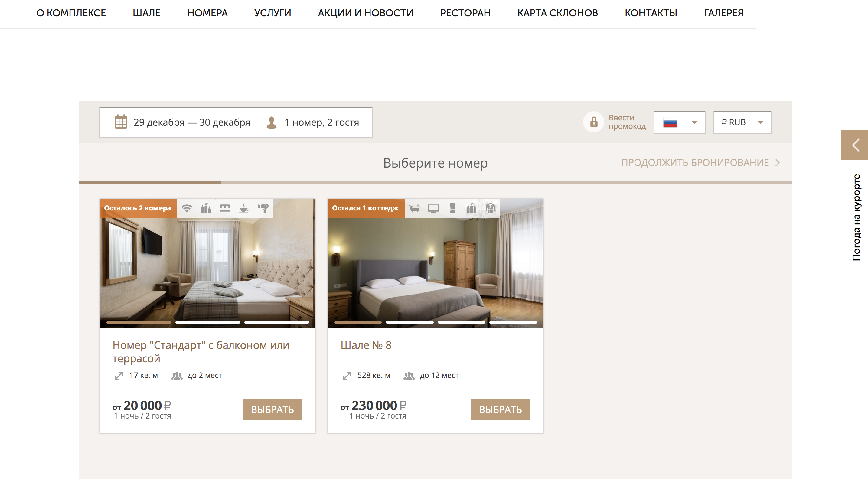Click the hairdryer icon on Standard room card

pos(263,208)
